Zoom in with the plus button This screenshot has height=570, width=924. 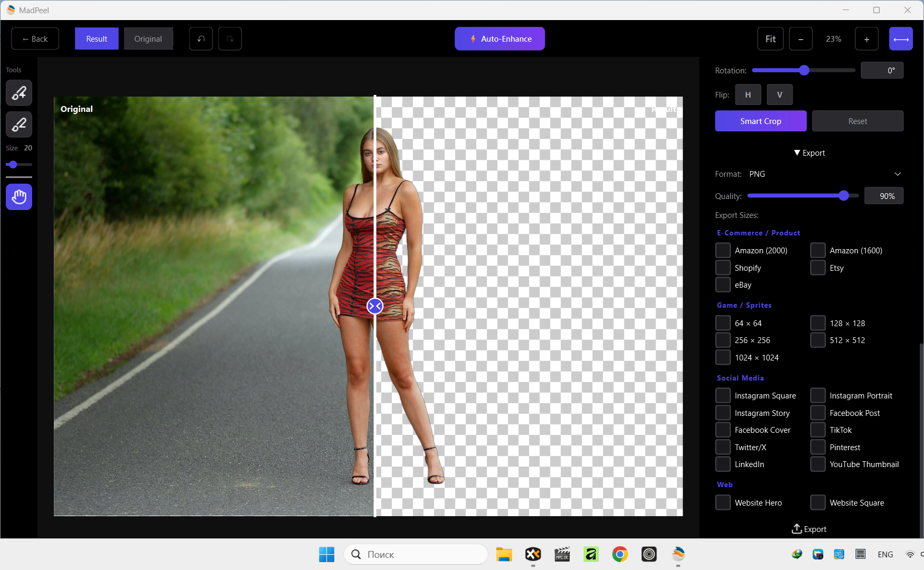[867, 39]
